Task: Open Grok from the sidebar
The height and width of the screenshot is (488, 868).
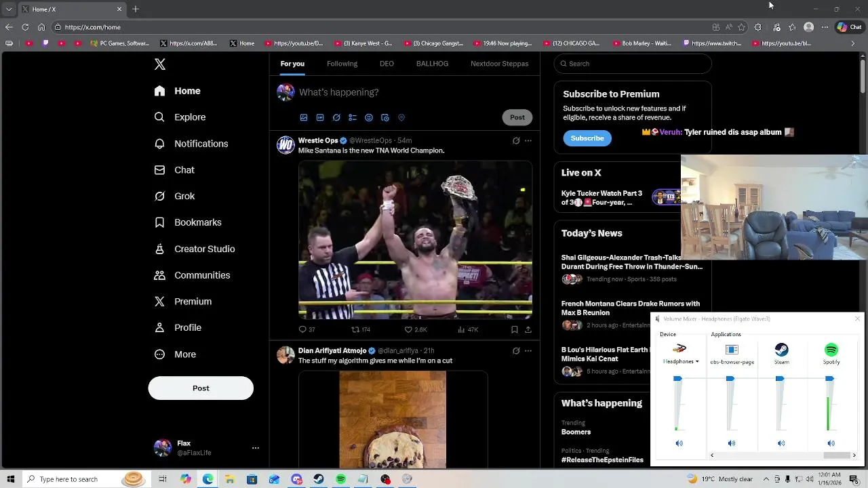Action: pyautogui.click(x=174, y=196)
